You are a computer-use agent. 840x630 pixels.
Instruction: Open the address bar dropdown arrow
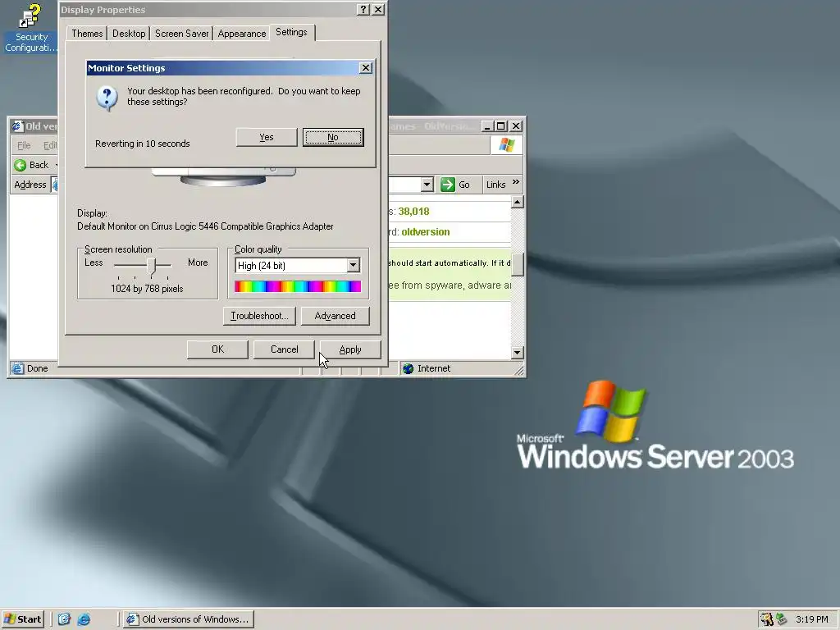coord(427,185)
